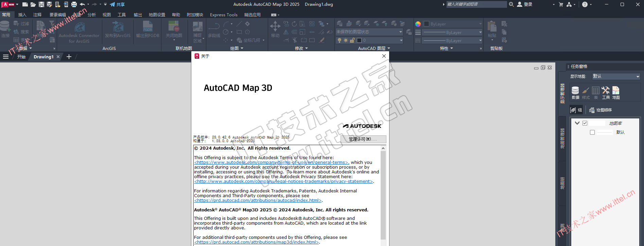Toggle the 地图库 checkbox
This screenshot has height=246, width=644.
pos(585,123)
